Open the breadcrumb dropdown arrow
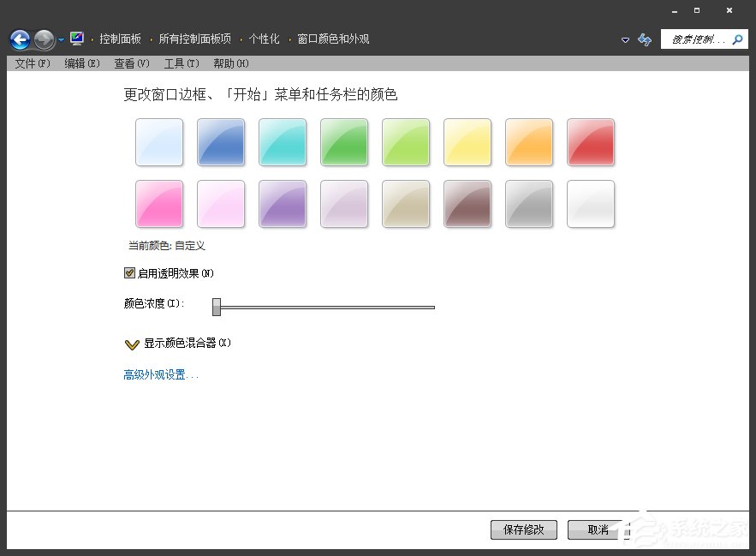Image resolution: width=756 pixels, height=556 pixels. coord(625,39)
